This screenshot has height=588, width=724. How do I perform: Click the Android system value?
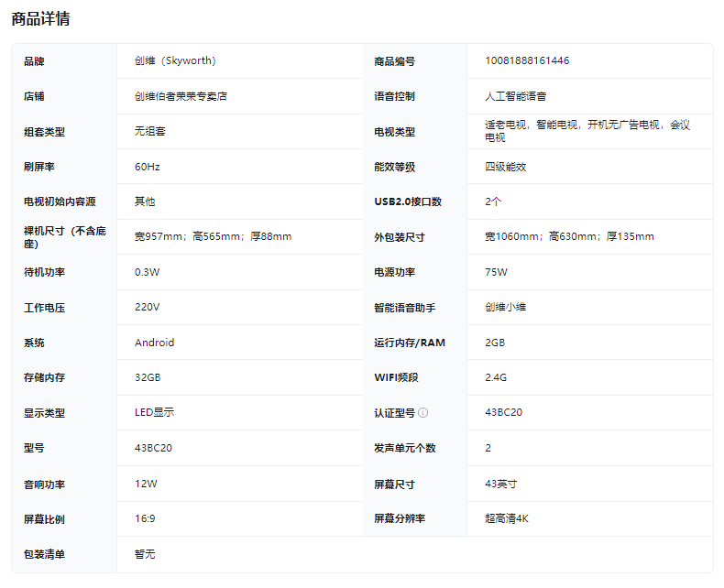tap(154, 343)
